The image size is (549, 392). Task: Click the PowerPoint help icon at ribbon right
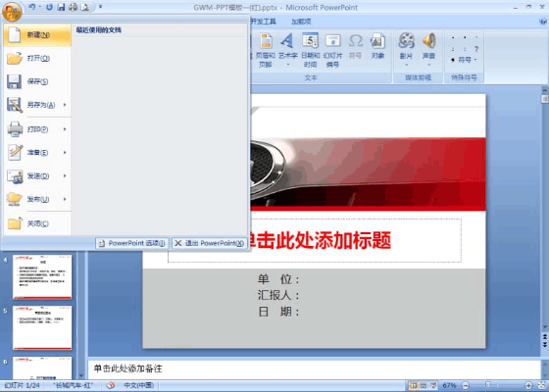pos(543,22)
